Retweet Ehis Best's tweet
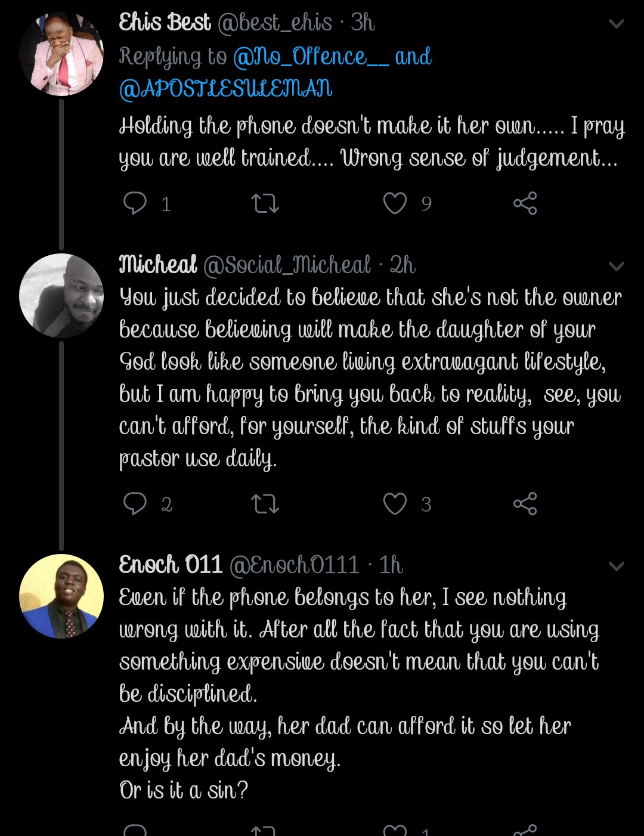The image size is (644, 836). pyautogui.click(x=265, y=203)
